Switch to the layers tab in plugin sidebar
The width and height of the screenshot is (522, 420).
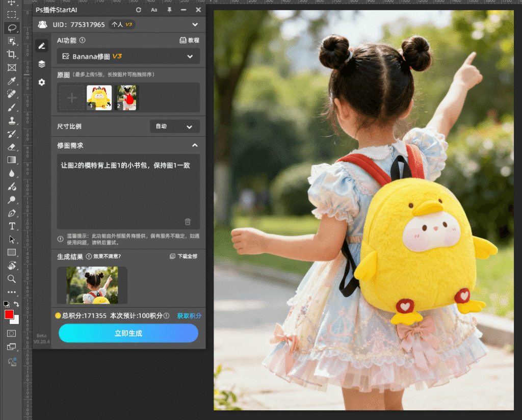(x=42, y=64)
